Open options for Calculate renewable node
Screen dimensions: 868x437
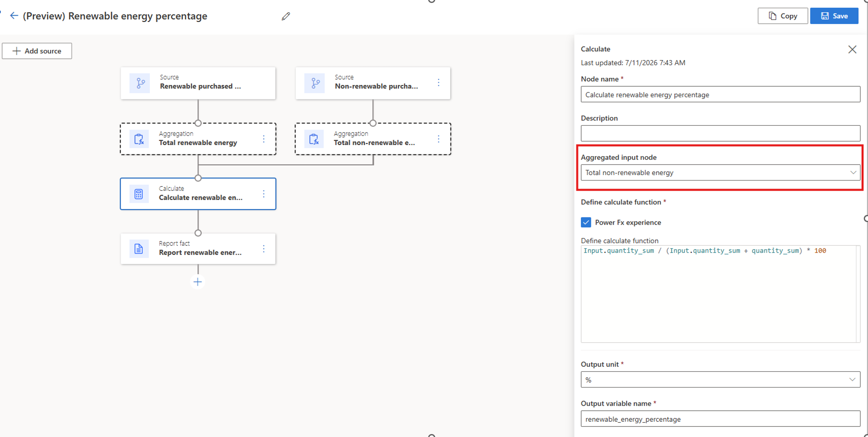coord(264,194)
